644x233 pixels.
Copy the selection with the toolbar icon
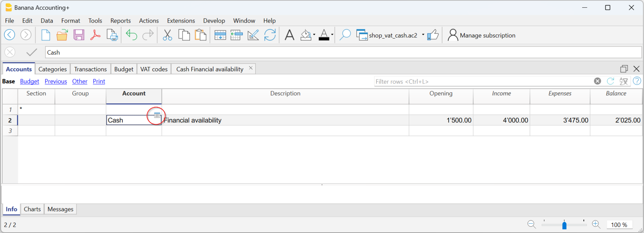click(184, 35)
